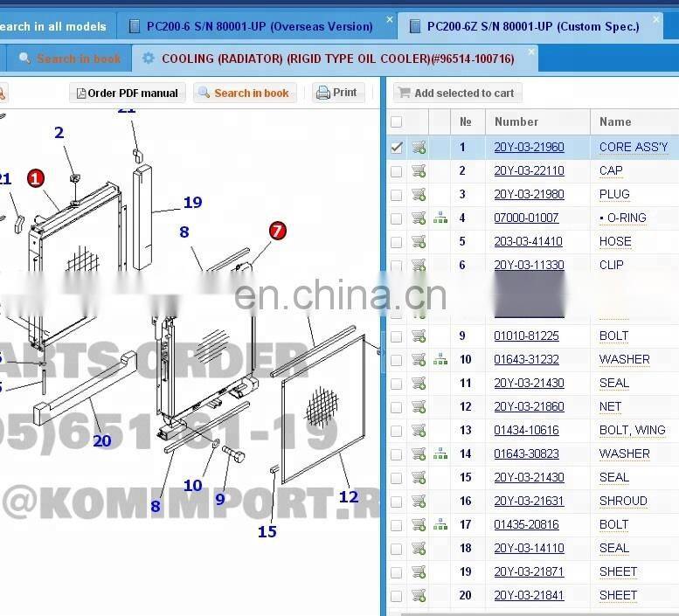The width and height of the screenshot is (679, 616).
Task: Open part number 20Y-03-21860 link
Action: [x=529, y=406]
